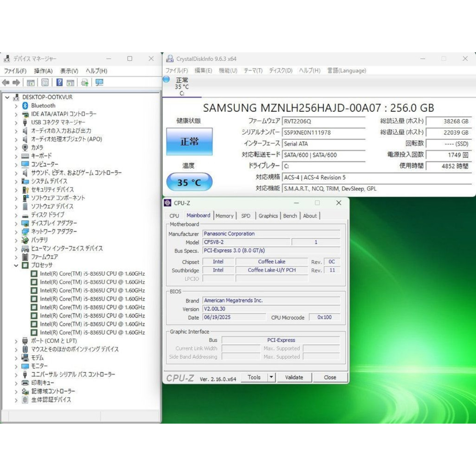Select the network adapters (ネットワーク アダプター) icon
Screen dimensions: 476x476
pos(25,231)
